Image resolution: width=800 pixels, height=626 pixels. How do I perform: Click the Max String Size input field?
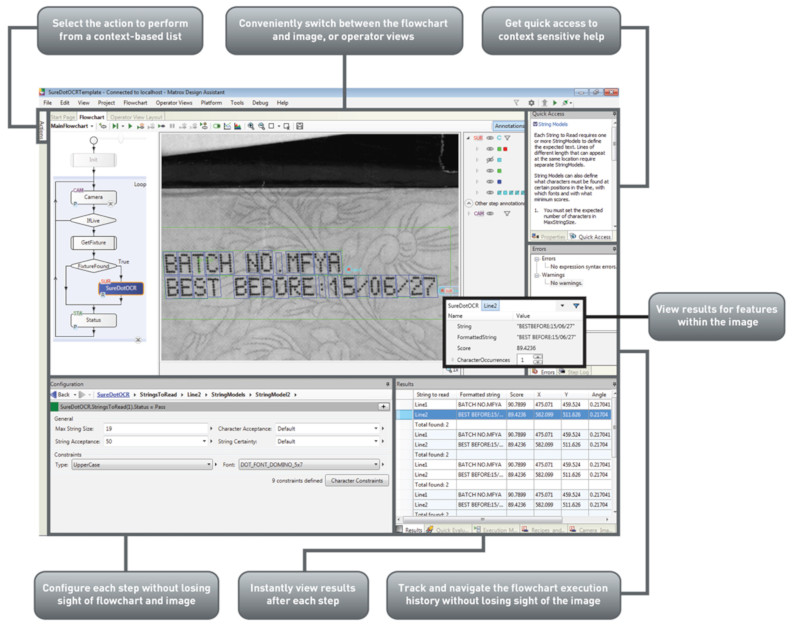[x=156, y=429]
